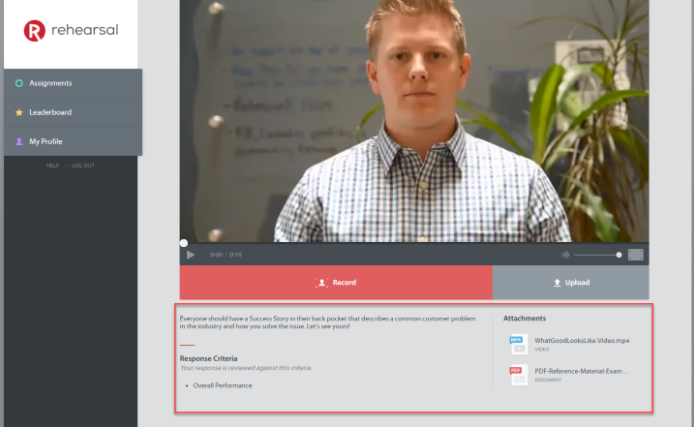Screen dimensions: 694x427
Task: Click the MP4 video file icon
Action: coord(517,343)
